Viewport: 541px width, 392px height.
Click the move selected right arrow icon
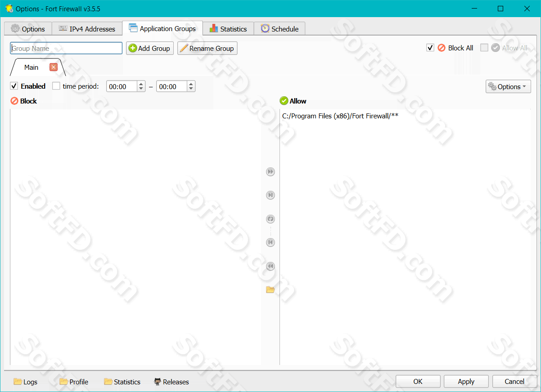click(270, 195)
